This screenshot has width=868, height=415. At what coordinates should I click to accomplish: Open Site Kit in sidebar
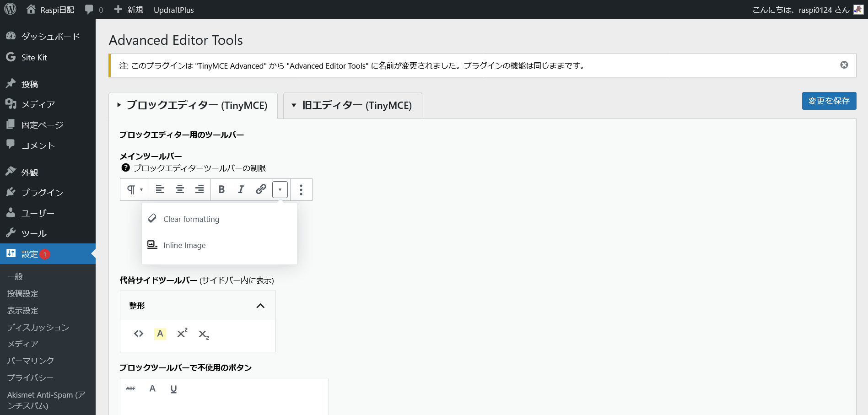click(48, 57)
